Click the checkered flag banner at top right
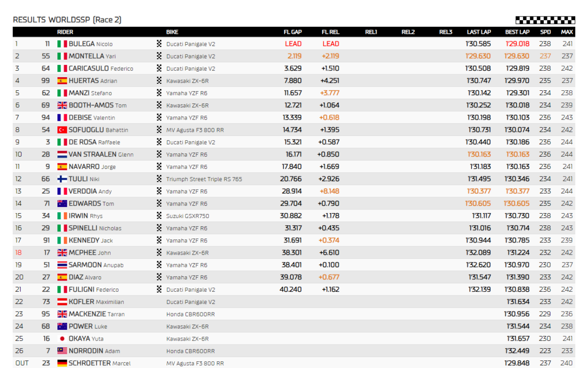 545,20
